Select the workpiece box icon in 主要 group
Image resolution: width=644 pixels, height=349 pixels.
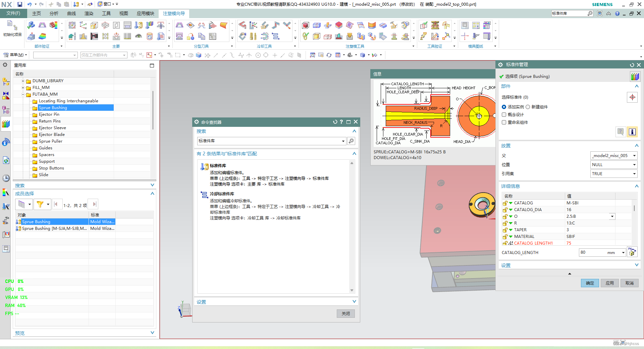point(94,25)
